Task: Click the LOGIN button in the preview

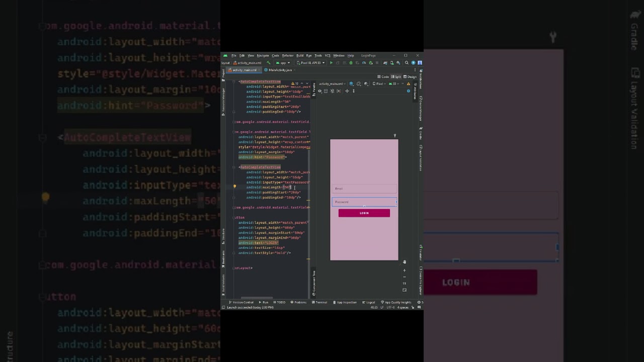Action: tap(364, 213)
